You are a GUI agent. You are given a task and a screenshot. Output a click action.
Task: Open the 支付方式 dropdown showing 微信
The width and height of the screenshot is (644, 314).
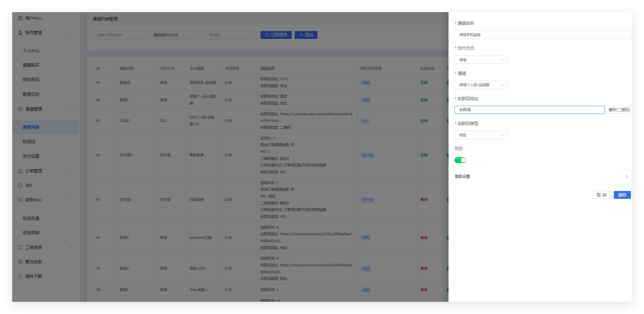[481, 60]
